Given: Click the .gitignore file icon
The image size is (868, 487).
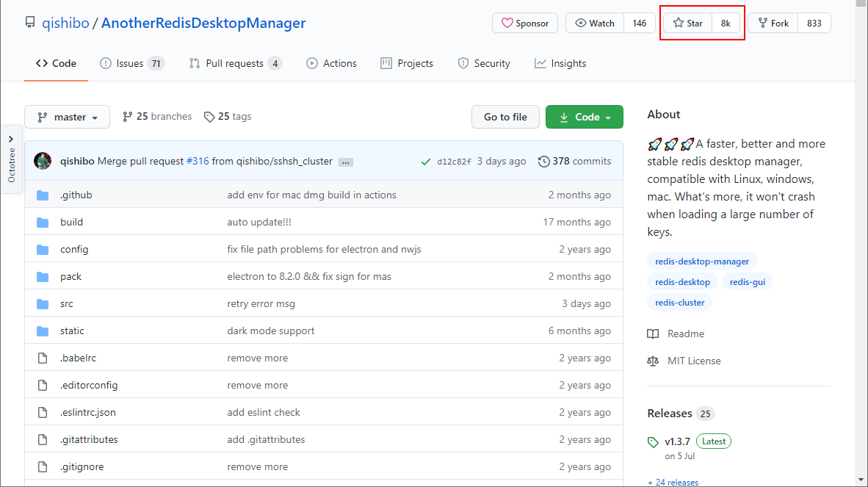Looking at the screenshot, I should (43, 466).
